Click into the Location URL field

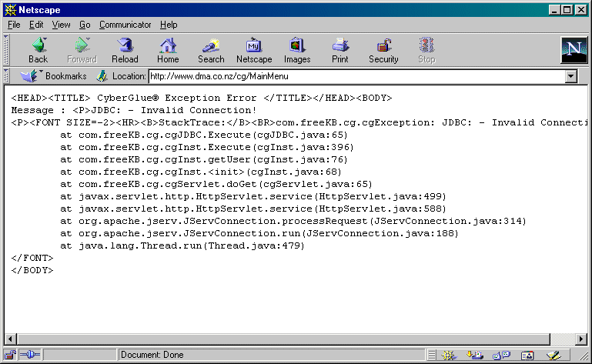354,76
